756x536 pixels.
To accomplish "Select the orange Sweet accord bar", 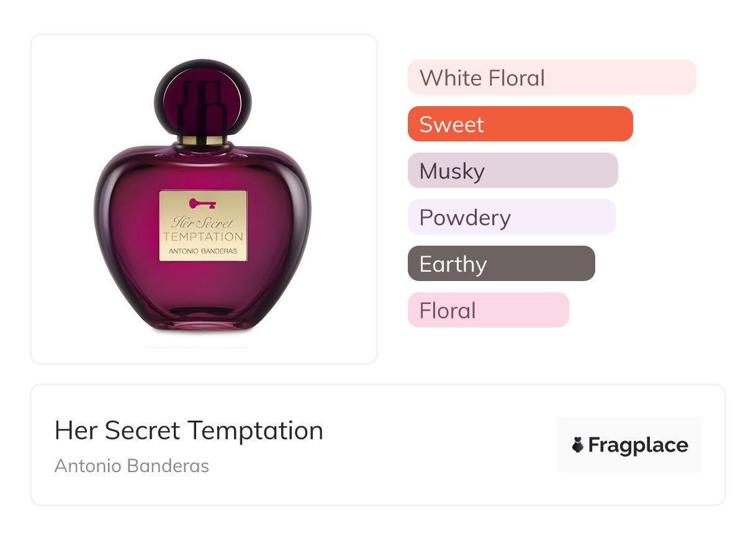I will [x=520, y=124].
